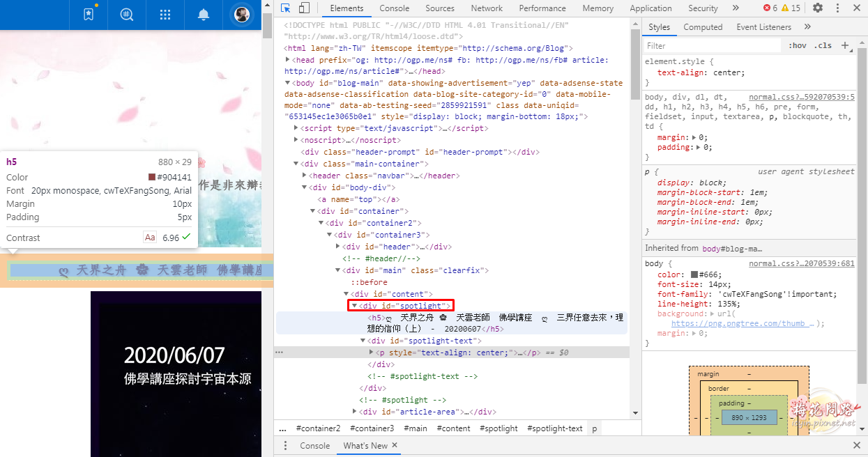This screenshot has width=868, height=457.
Task: Collapse the div body-div node
Action: click(305, 187)
